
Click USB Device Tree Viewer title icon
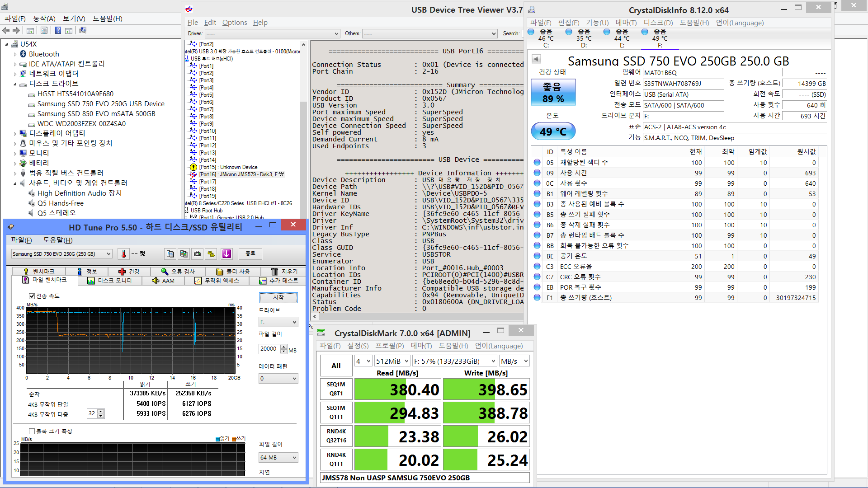189,9
